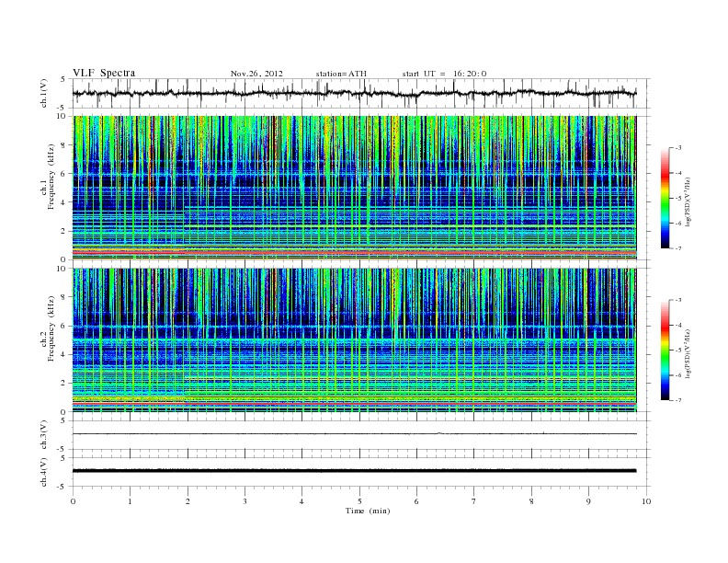Image resolution: width=728 pixels, height=563 pixels.
Task: Click the 'ch.4(V)' axis label
Action: point(44,472)
